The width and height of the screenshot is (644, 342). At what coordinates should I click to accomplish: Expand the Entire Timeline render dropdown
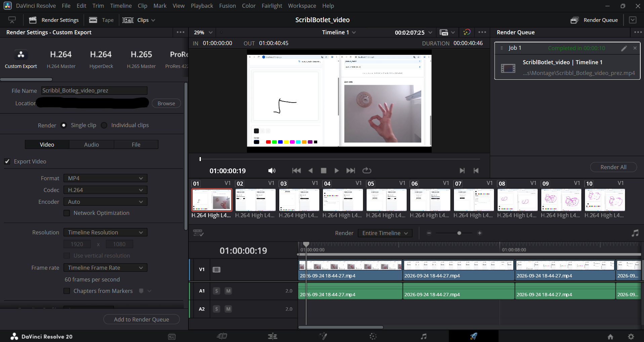[385, 233]
